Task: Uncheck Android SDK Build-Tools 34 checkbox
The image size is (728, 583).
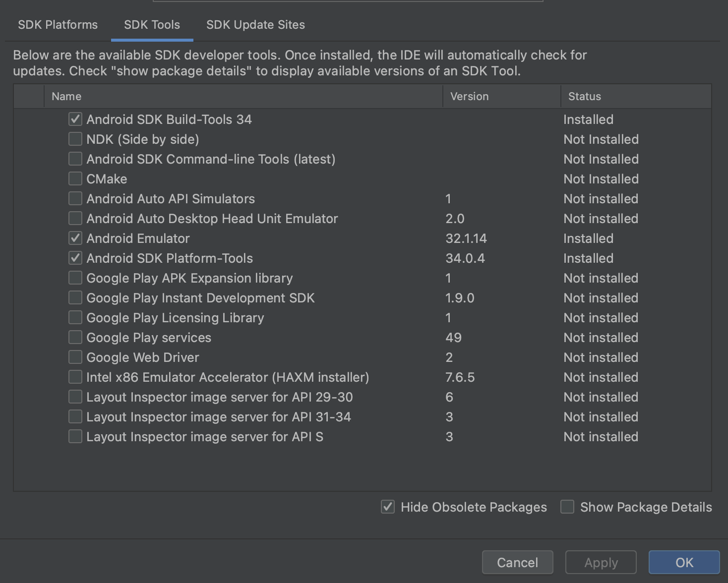Action: point(75,119)
